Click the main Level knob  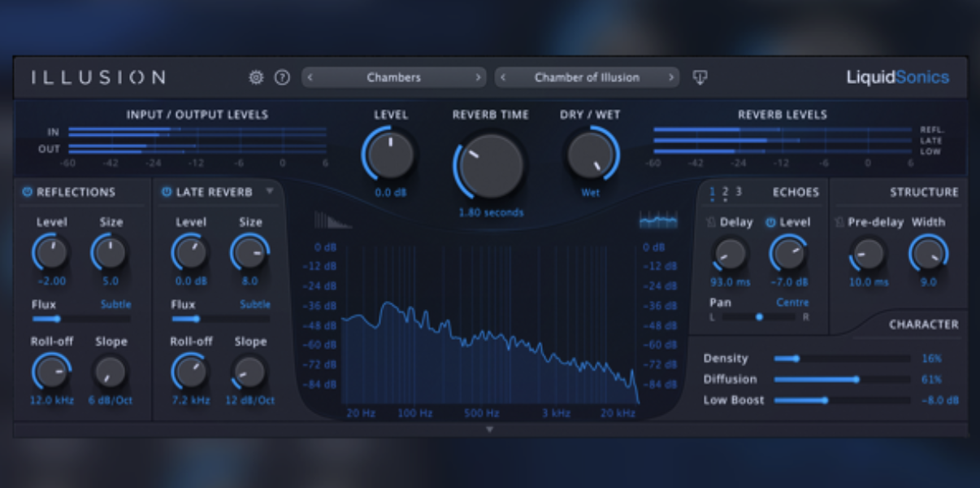(391, 155)
